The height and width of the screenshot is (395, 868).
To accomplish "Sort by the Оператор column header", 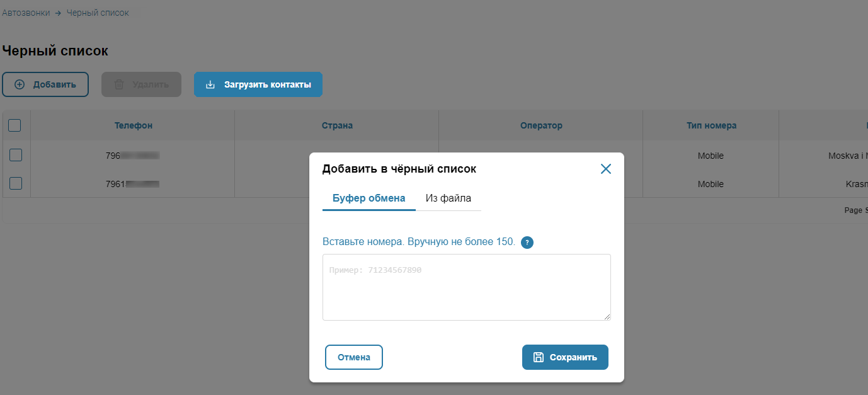I will 541,125.
